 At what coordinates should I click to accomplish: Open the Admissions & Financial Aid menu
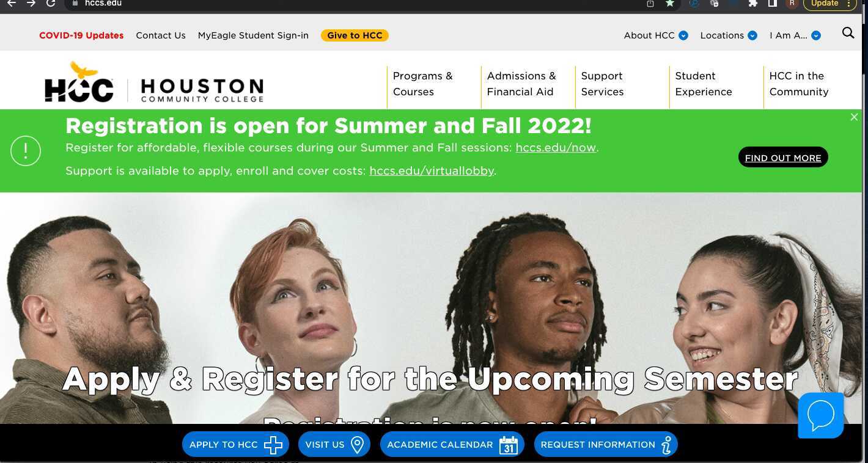tap(521, 84)
